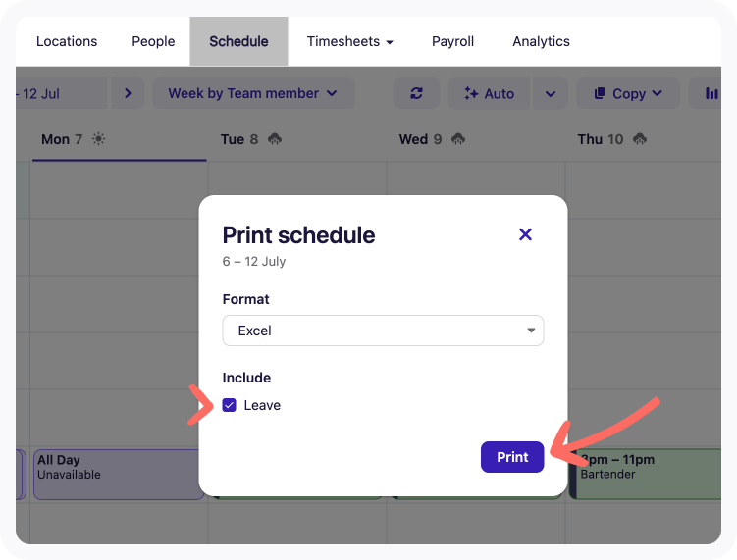Expand the Copy dropdown menu
737x560 pixels.
(x=628, y=93)
